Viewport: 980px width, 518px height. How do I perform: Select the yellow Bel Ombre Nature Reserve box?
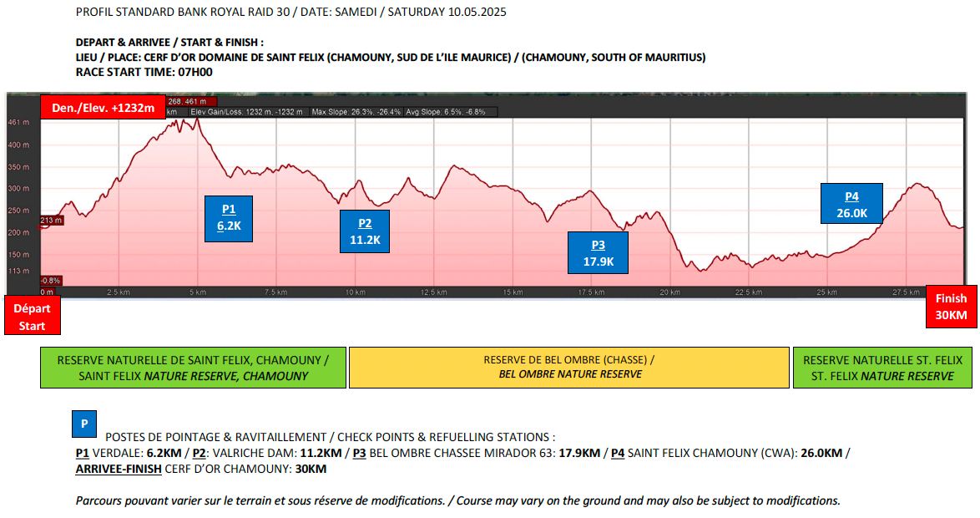pyautogui.click(x=569, y=368)
